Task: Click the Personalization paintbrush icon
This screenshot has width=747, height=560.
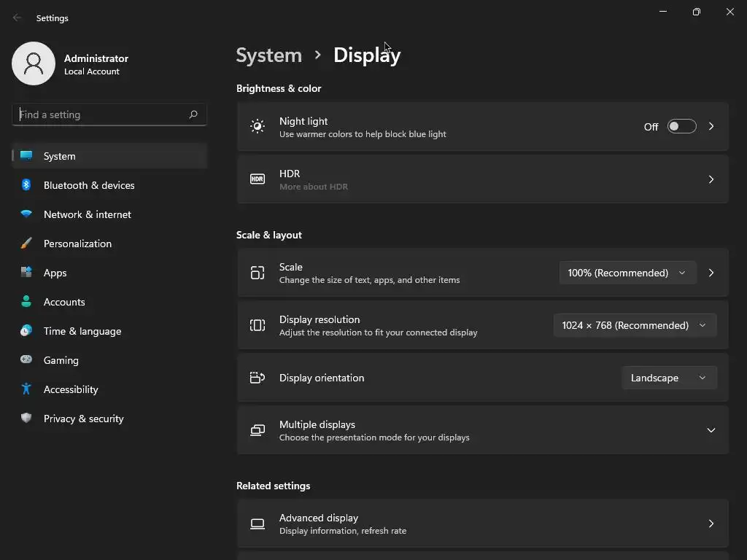Action: click(x=26, y=244)
